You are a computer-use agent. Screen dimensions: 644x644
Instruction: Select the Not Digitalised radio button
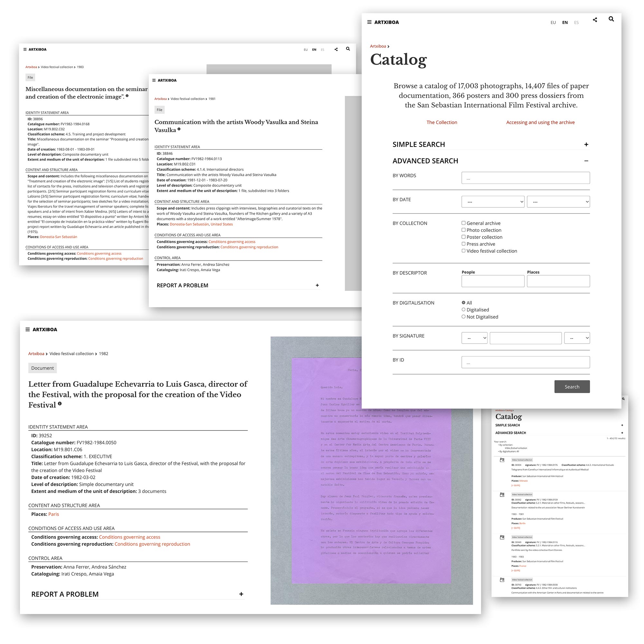[x=463, y=317]
